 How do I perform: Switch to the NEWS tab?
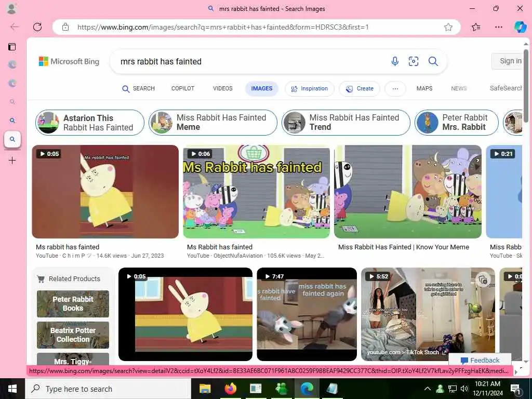point(459,88)
